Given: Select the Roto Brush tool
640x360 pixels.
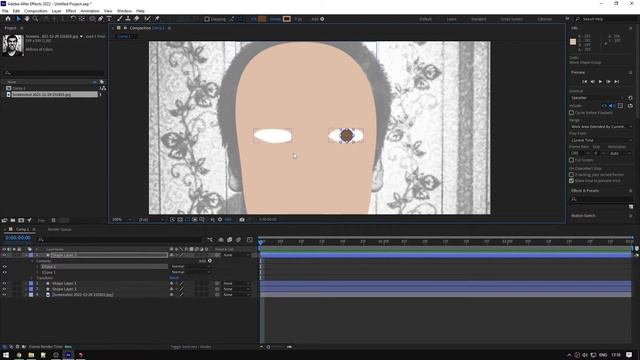Looking at the screenshot, I should pos(147,19).
